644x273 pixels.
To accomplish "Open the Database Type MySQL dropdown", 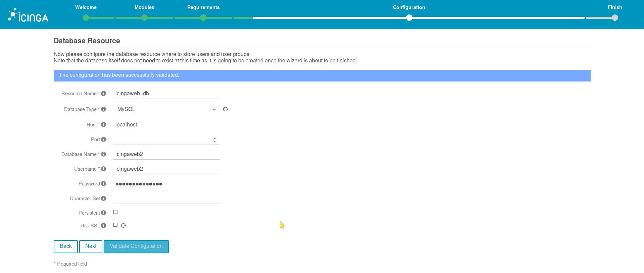I will pos(166,109).
